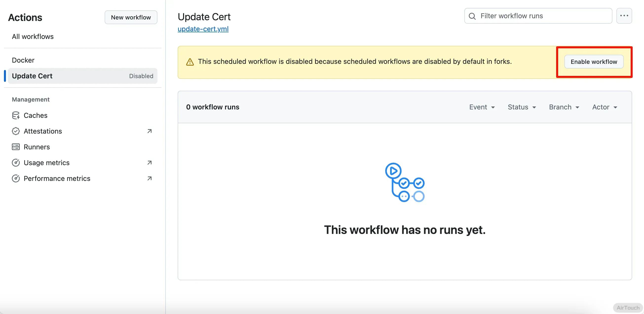Select the Update Cert workflow entry
The image size is (644, 314).
click(x=32, y=76)
